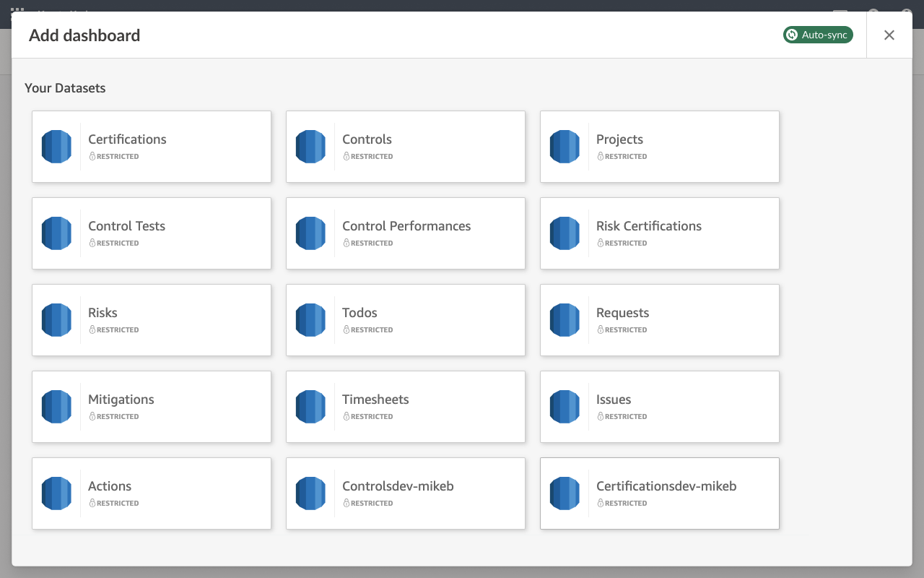Select the Requests dataset title

[622, 313]
